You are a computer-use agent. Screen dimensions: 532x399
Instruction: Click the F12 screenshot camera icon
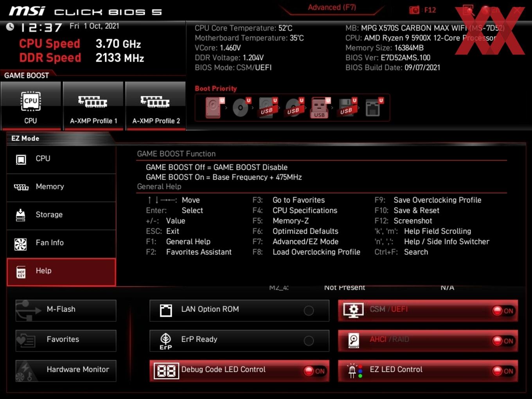click(x=414, y=10)
